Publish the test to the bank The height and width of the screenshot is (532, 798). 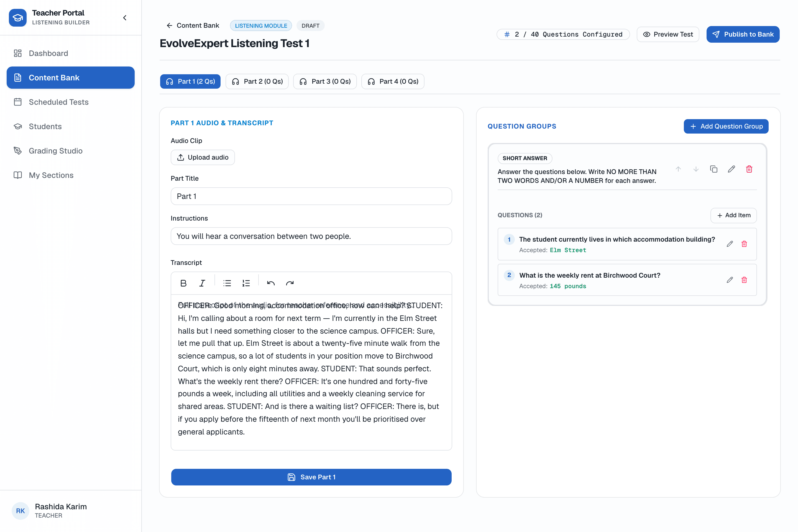pos(743,34)
